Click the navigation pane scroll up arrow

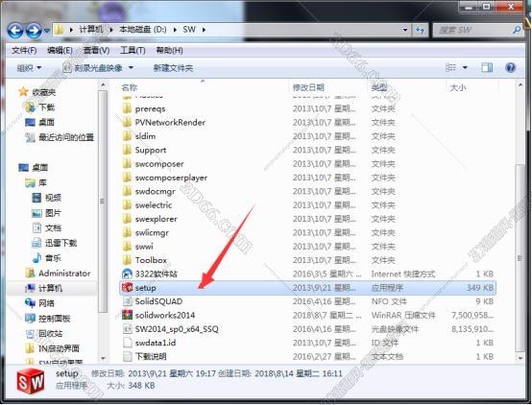pos(103,85)
